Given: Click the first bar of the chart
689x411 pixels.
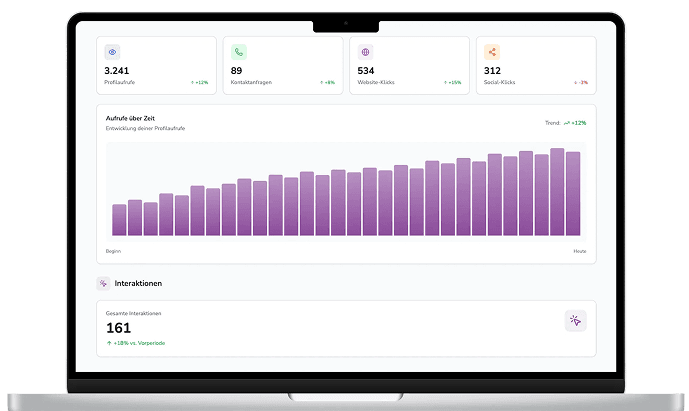Looking at the screenshot, I should (x=119, y=220).
